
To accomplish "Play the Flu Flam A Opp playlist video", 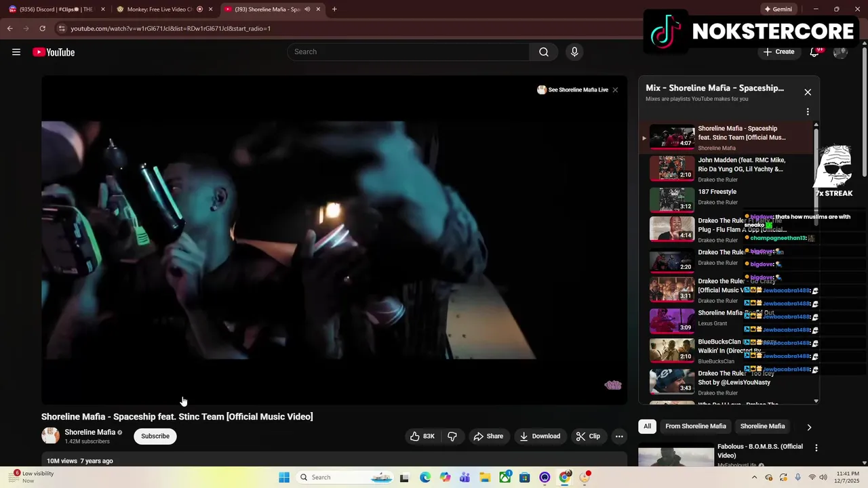I will [726, 230].
